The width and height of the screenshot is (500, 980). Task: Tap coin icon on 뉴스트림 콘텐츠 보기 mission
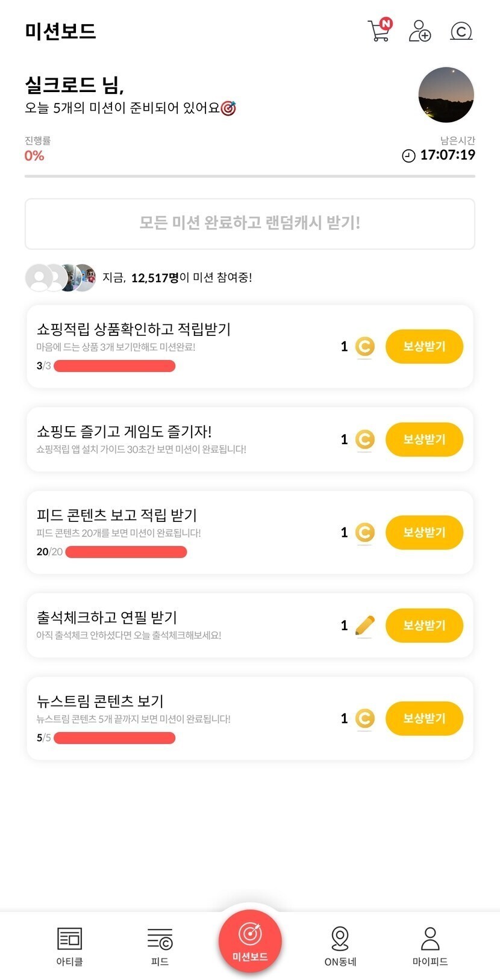tap(364, 718)
